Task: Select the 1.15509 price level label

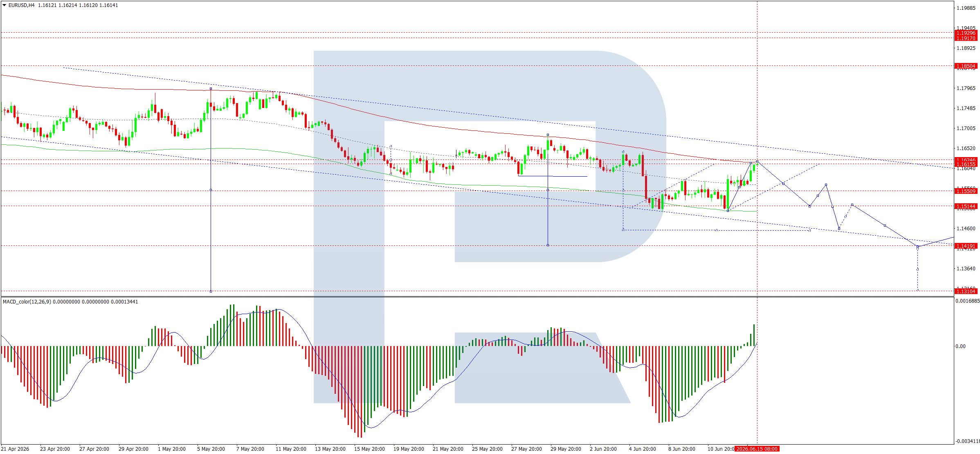Action: [966, 191]
